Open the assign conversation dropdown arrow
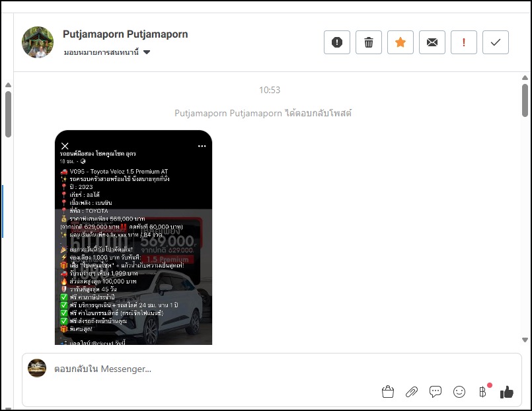The height and width of the screenshot is (411, 532). click(147, 52)
